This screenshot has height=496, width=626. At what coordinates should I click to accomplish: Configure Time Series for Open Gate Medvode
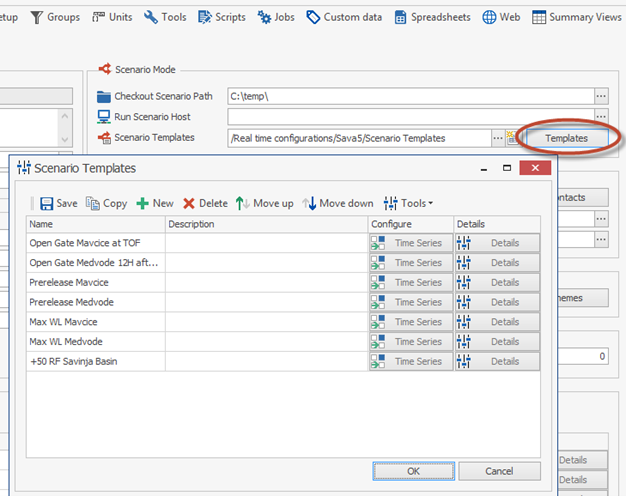[x=411, y=263]
